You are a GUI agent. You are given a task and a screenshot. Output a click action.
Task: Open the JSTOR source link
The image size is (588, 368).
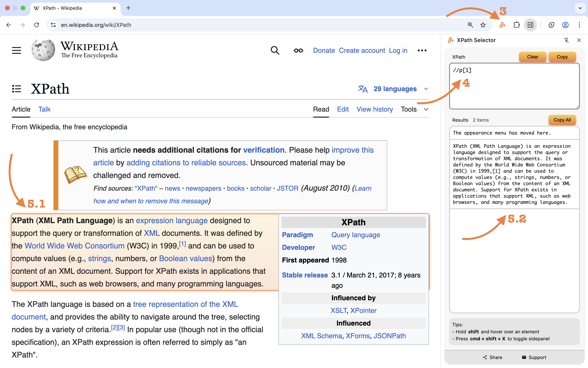click(x=287, y=188)
